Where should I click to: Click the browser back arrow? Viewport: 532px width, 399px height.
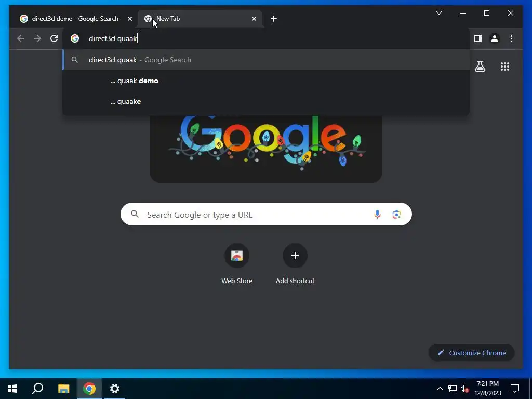[21, 38]
